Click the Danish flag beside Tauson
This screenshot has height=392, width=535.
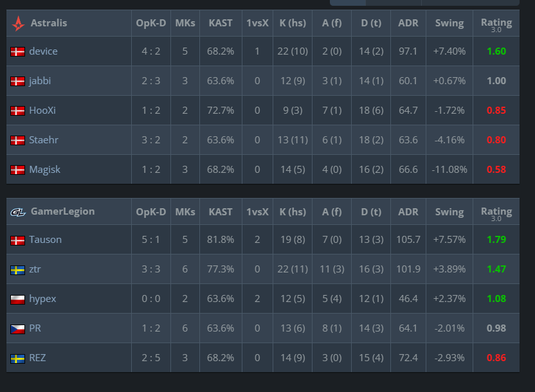click(x=18, y=240)
